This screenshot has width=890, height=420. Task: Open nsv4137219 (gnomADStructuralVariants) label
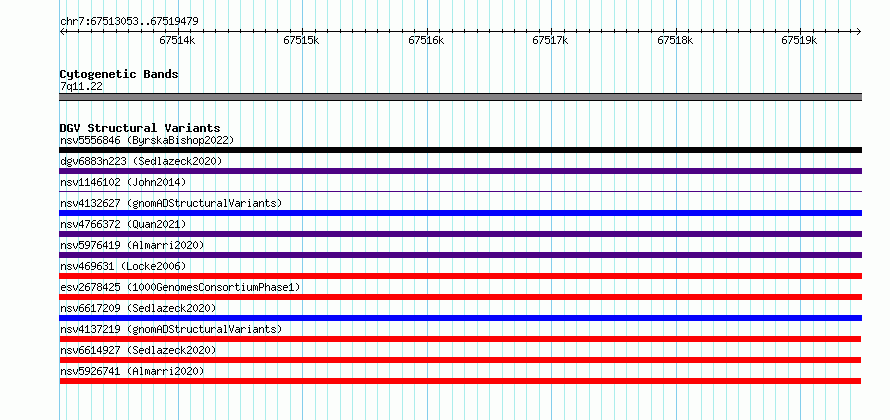tap(171, 329)
